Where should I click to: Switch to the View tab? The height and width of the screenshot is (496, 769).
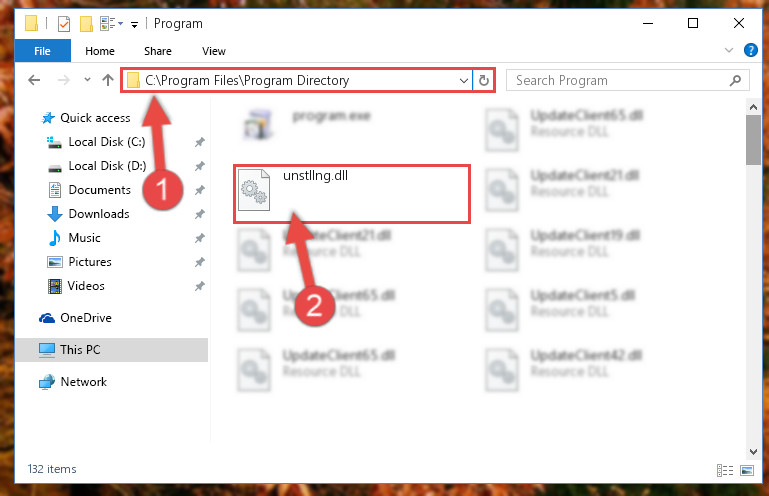click(x=214, y=51)
